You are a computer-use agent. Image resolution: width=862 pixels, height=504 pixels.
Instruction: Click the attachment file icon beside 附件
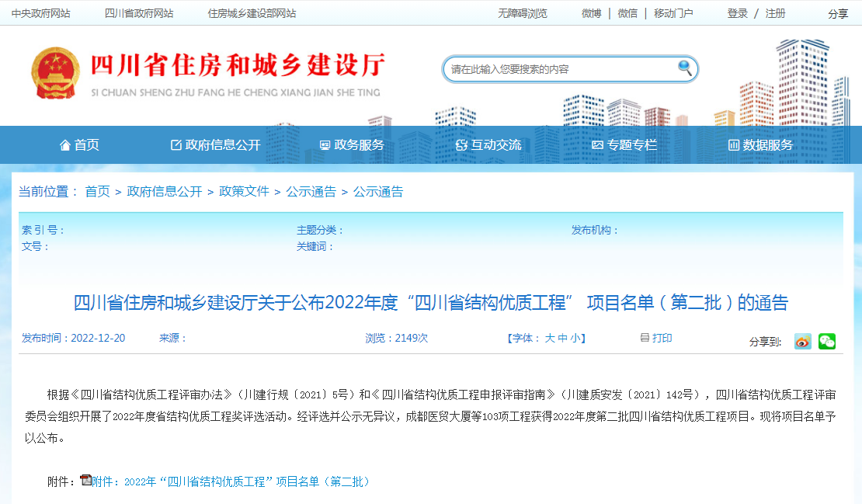tap(85, 481)
